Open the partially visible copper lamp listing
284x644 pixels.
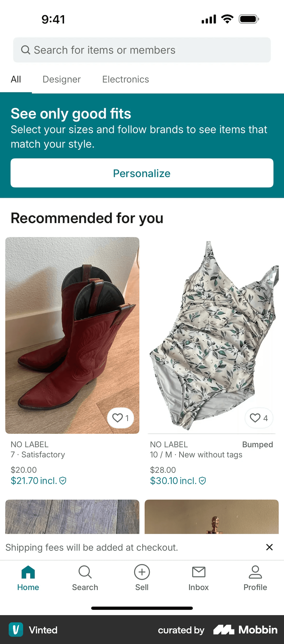212,517
